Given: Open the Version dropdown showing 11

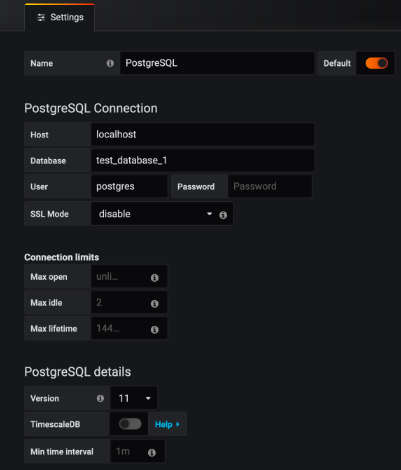Looking at the screenshot, I should 134,398.
